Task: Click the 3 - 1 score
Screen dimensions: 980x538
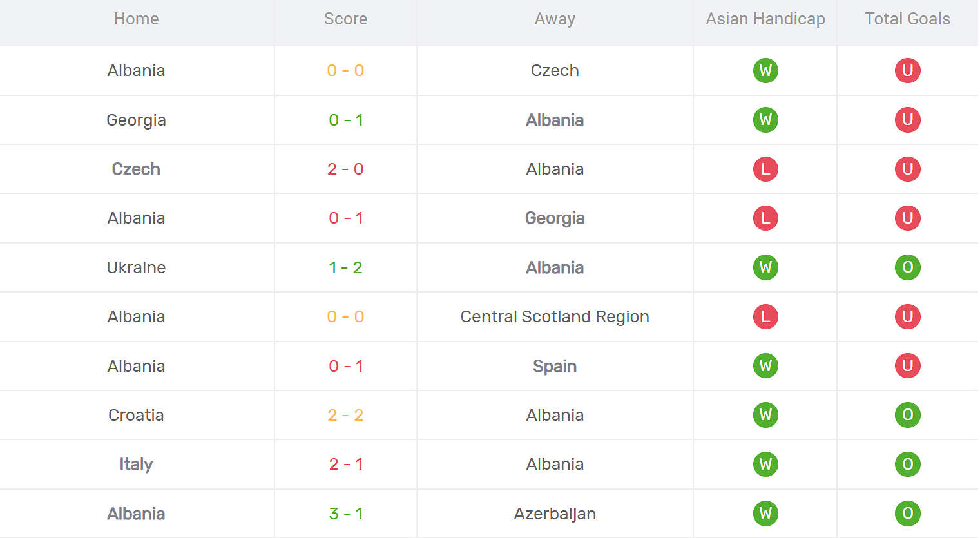Action: [x=345, y=514]
